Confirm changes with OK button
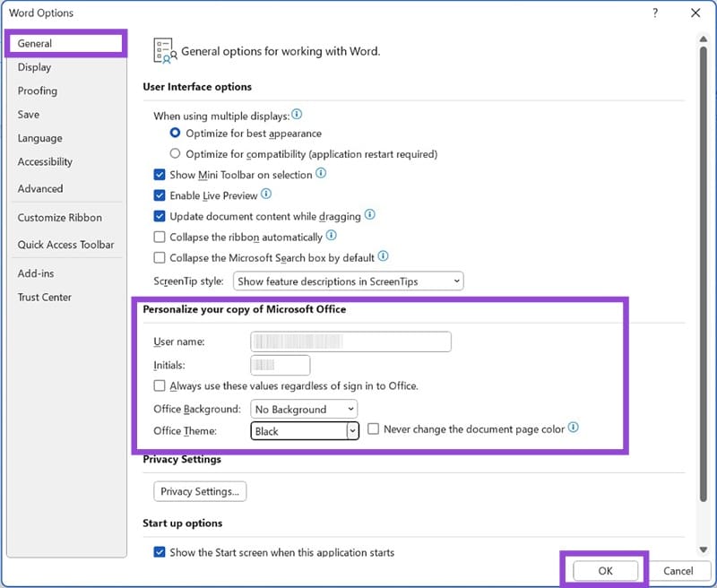This screenshot has height=588, width=717. pyautogui.click(x=605, y=571)
